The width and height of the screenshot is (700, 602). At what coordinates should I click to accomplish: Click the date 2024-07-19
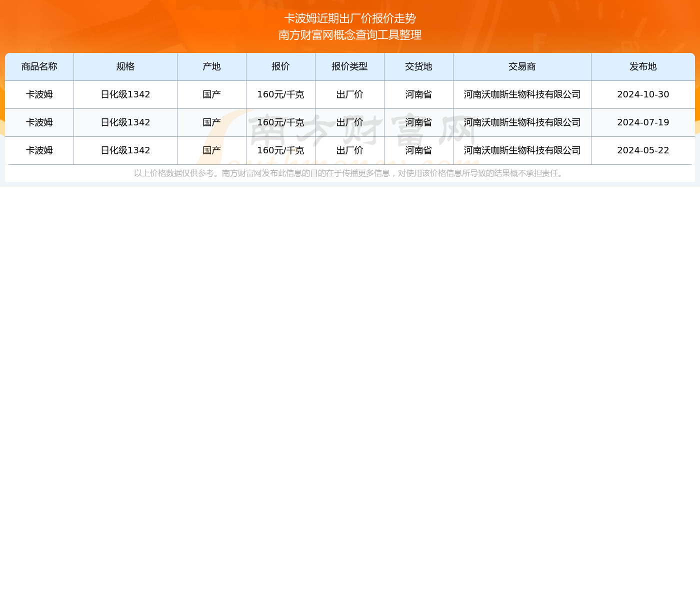[x=643, y=122]
